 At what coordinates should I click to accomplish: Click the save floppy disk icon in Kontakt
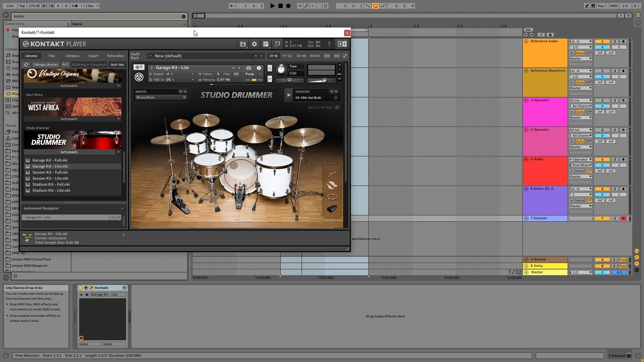point(243,44)
